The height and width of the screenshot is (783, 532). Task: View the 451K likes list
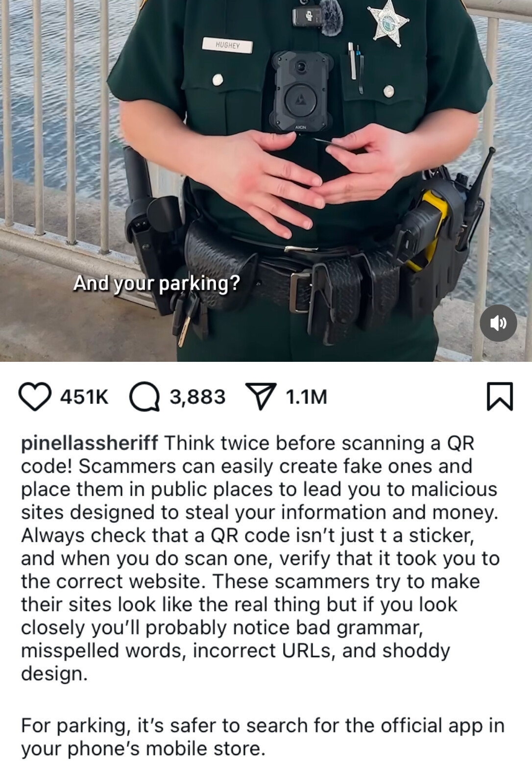(84, 397)
